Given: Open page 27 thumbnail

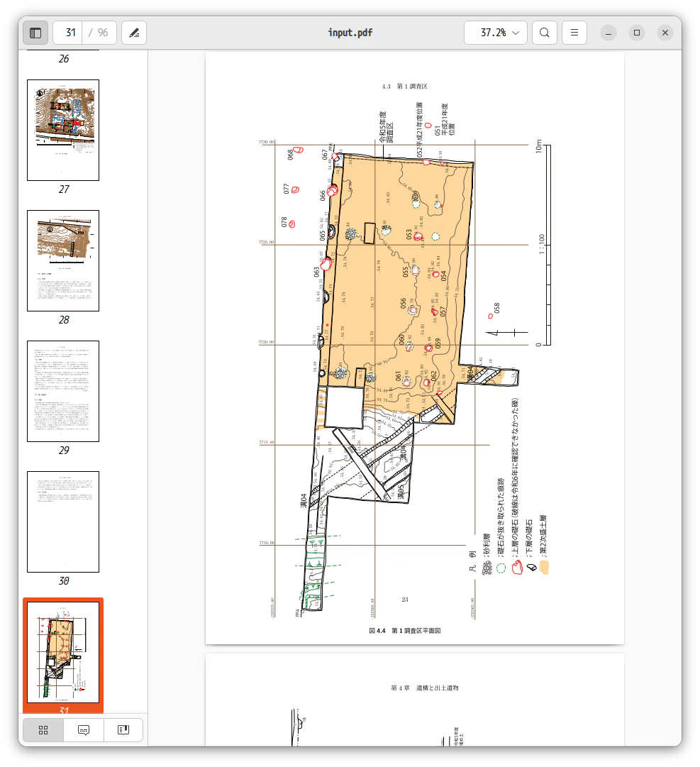Looking at the screenshot, I should (63, 130).
